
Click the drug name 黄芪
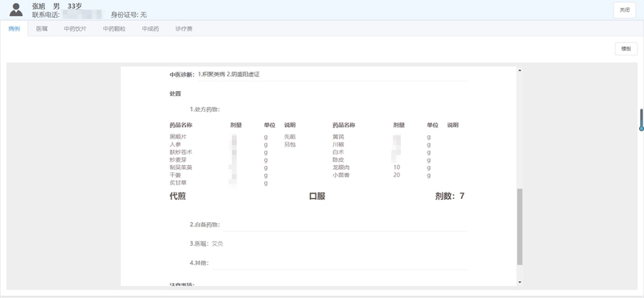(338, 137)
